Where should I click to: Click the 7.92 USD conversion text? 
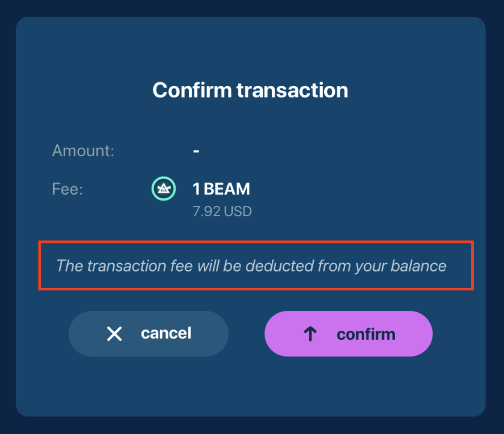coord(222,211)
